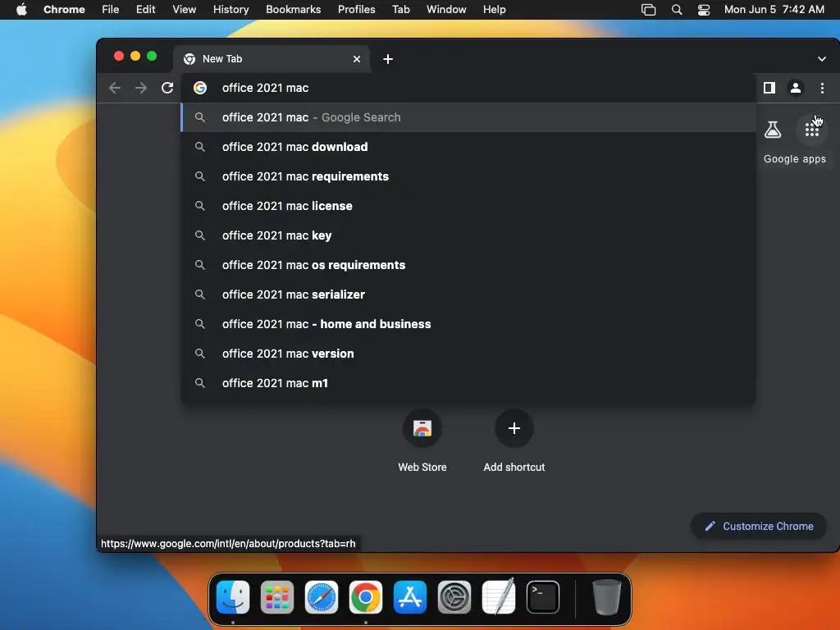The image size is (840, 630).
Task: Open the side panel icon
Action: click(x=769, y=88)
